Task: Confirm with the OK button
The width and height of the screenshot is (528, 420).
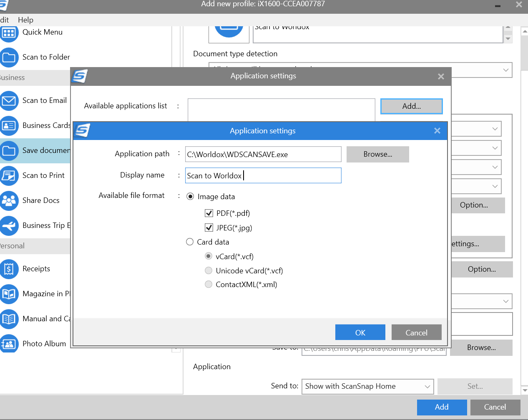Action: [x=360, y=332]
